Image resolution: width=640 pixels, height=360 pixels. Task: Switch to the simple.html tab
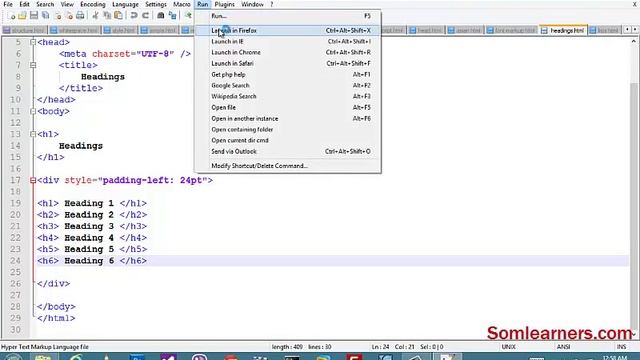tap(159, 30)
